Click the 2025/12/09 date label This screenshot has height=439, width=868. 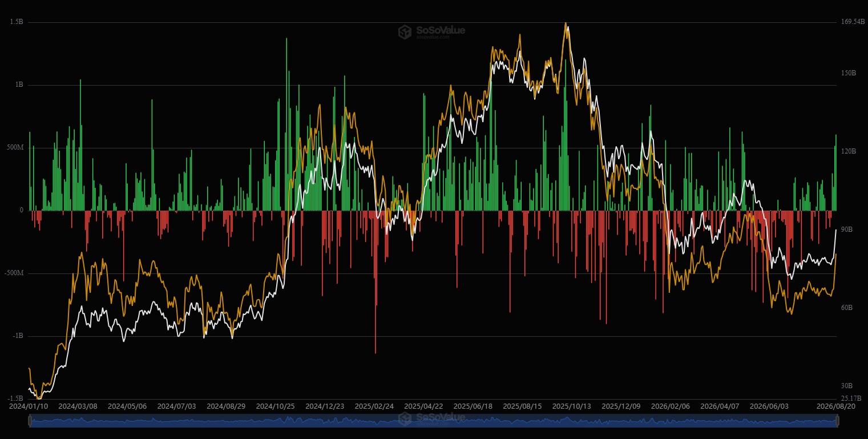[621, 406]
